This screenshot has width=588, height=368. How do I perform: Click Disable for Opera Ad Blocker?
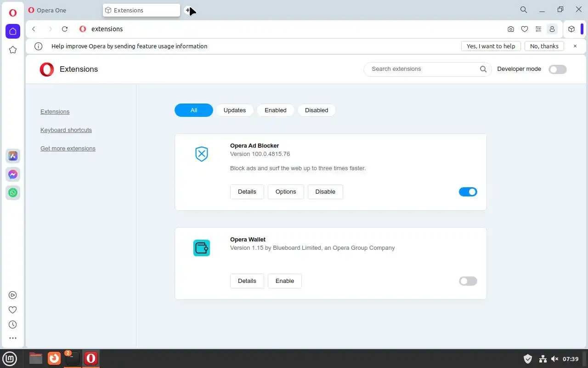point(325,192)
